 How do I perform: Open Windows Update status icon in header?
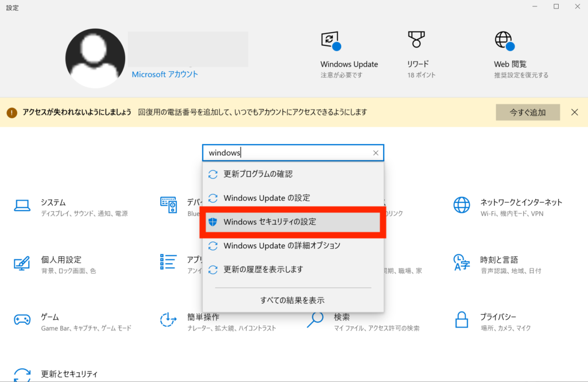331,41
